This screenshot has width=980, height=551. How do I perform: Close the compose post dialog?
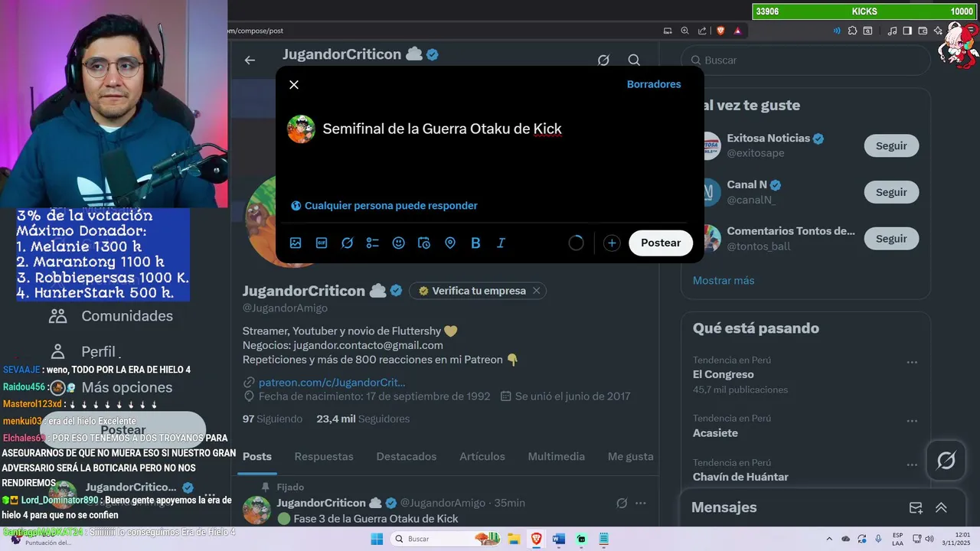tap(294, 84)
